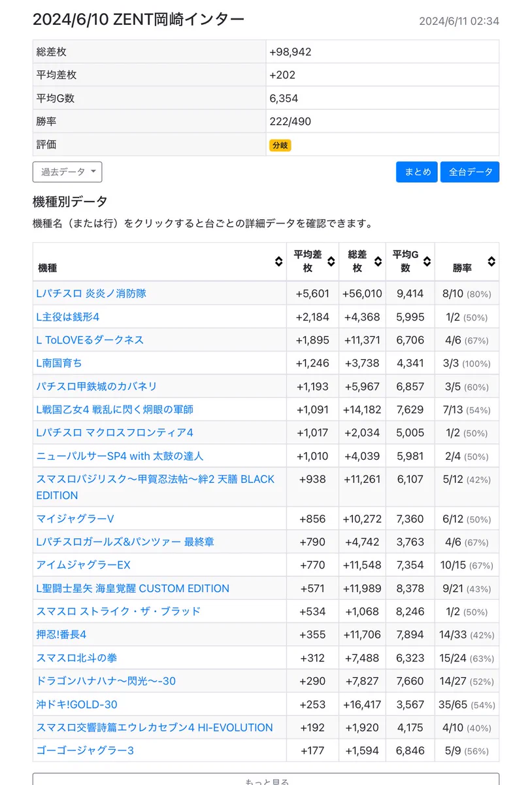Screen dimensions: 532x785
Task: Open L ToLOVEるダークネス link
Action: pos(90,340)
